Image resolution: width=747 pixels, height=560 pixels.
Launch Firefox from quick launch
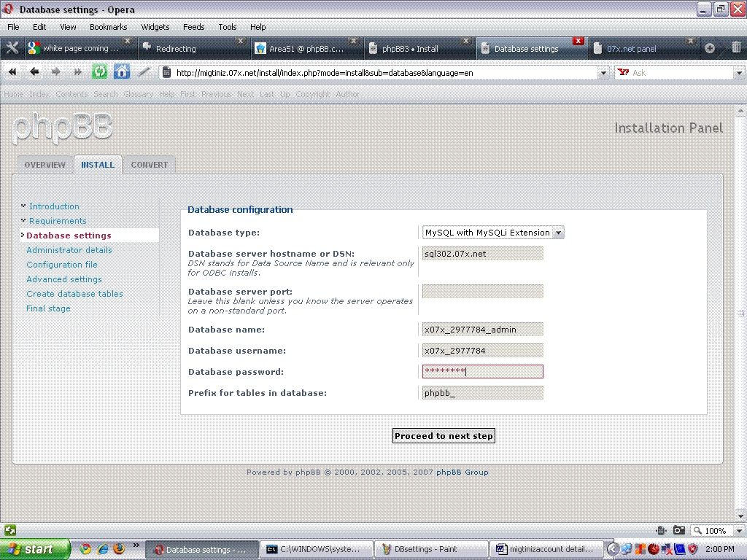(x=119, y=549)
